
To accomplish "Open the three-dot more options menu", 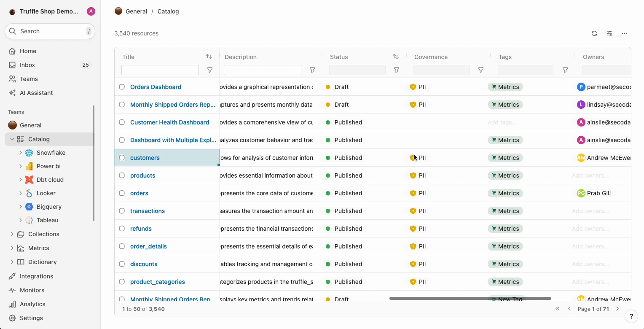I will point(625,33).
